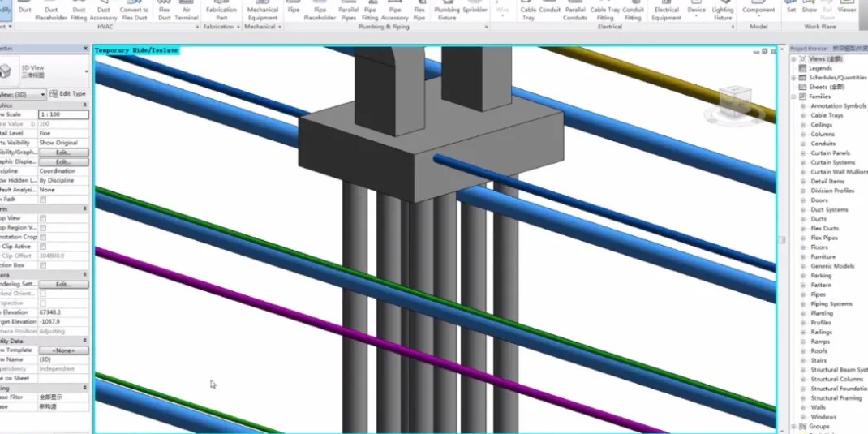Choose Convert to Flex Duct

[x=135, y=10]
